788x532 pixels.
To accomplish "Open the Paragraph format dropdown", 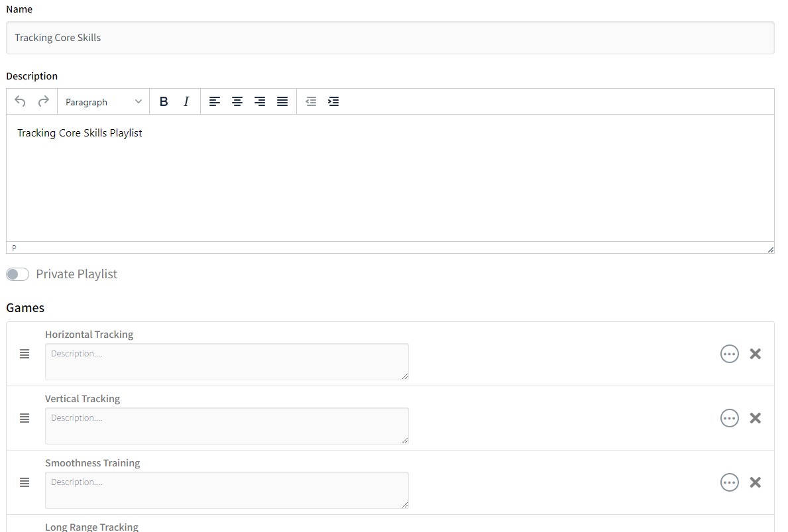I will (x=103, y=102).
